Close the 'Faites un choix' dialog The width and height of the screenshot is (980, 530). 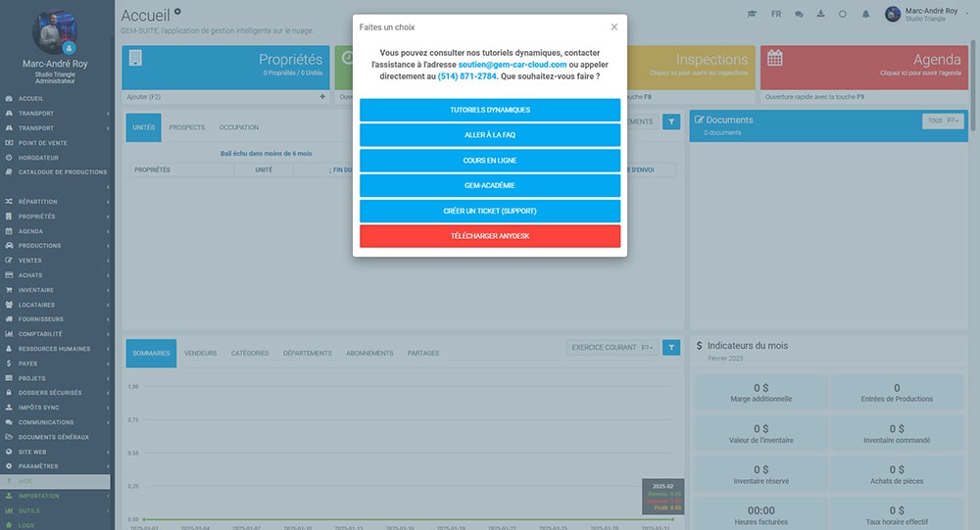(x=613, y=27)
